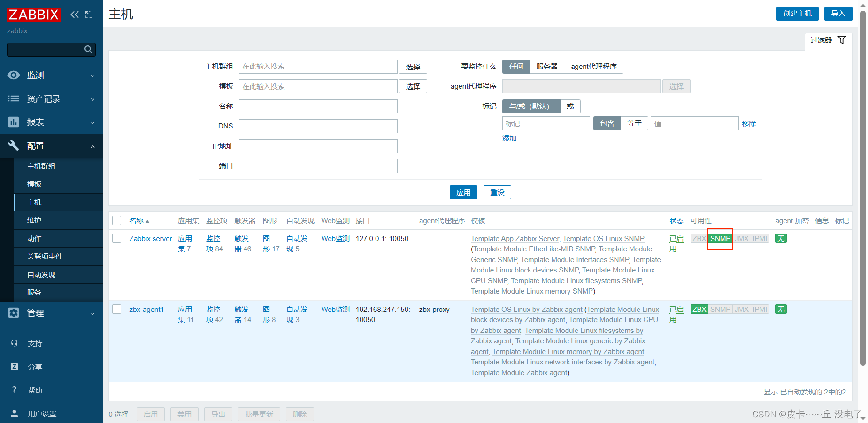Screen dimensions: 868x423
Task: Sort hosts by 状态 column
Action: [676, 221]
